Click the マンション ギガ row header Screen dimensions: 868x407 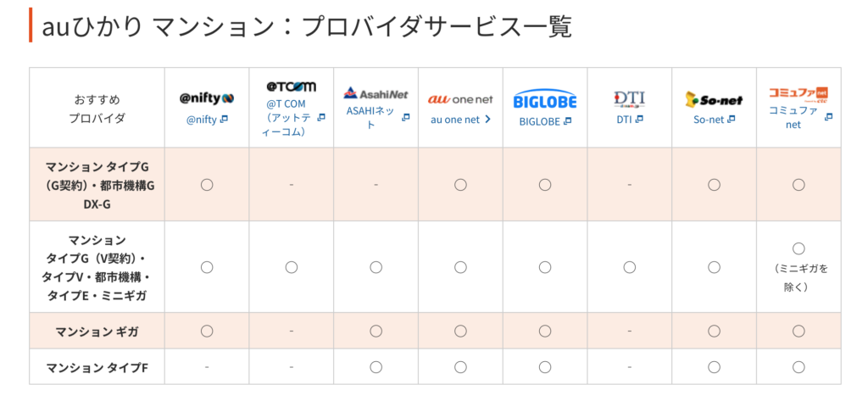pyautogui.click(x=97, y=331)
